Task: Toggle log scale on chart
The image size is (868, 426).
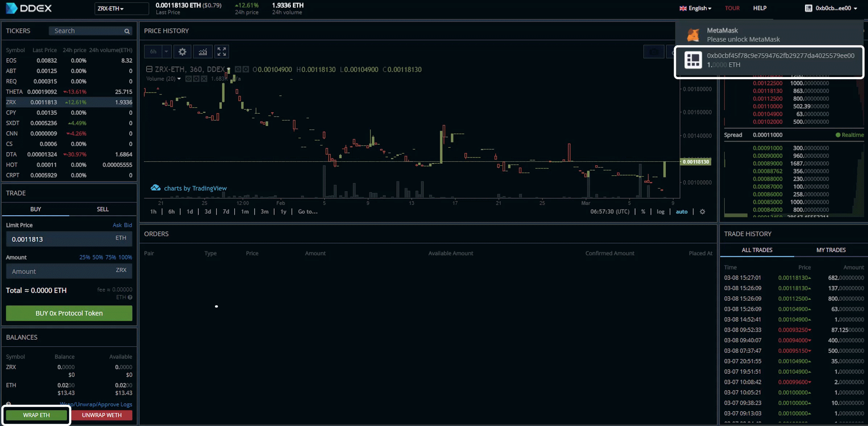Action: 660,212
